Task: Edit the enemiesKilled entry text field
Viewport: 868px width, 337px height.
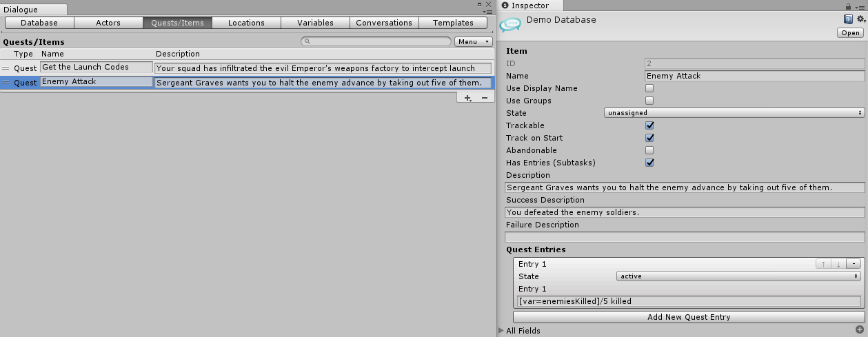Action: click(689, 301)
